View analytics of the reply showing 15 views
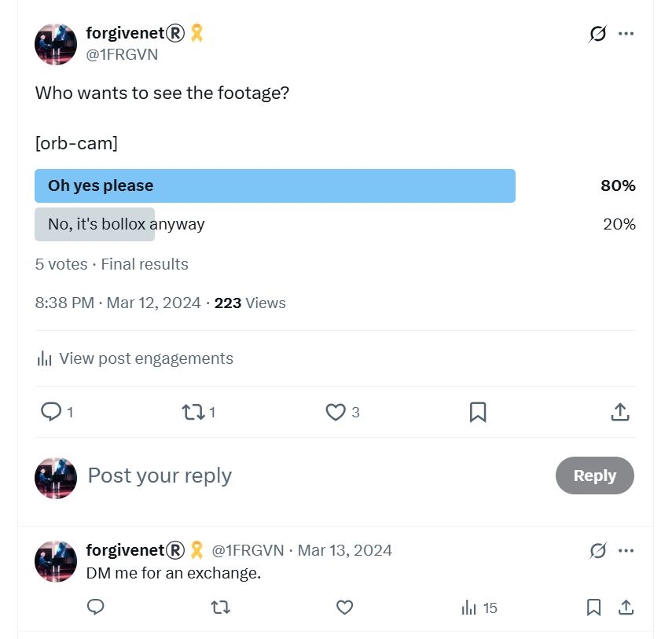Viewport: 672px width, 639px height. click(x=479, y=608)
